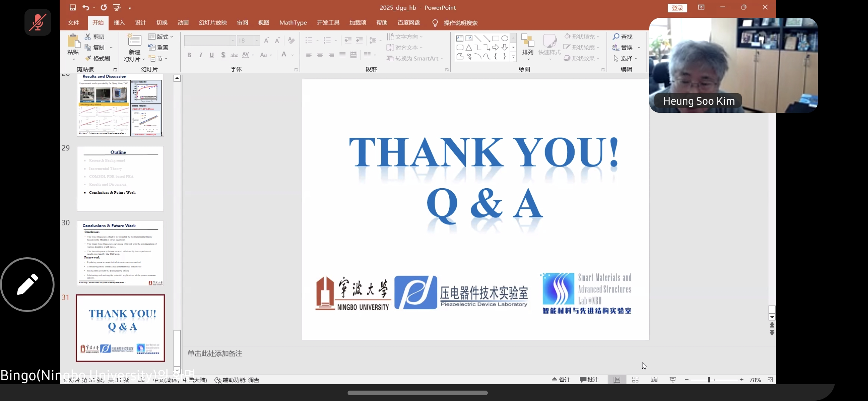Image resolution: width=868 pixels, height=401 pixels.
Task: Increase list indent level
Action: (359, 40)
